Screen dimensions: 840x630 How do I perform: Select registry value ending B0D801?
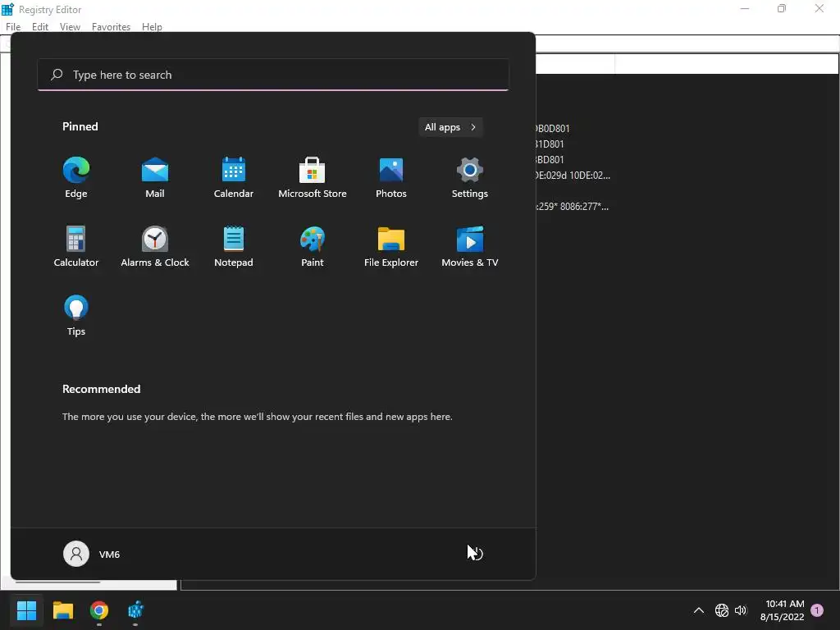click(x=553, y=129)
